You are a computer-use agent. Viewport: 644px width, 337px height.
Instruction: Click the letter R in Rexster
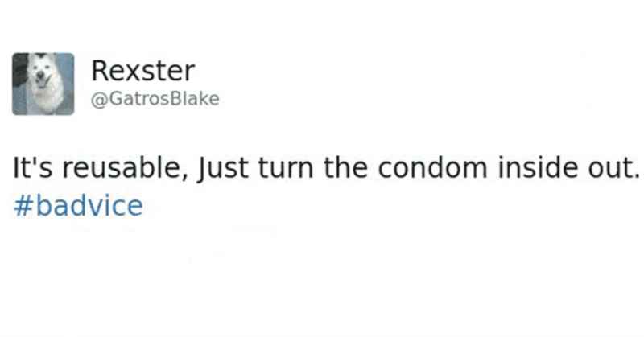(101, 71)
